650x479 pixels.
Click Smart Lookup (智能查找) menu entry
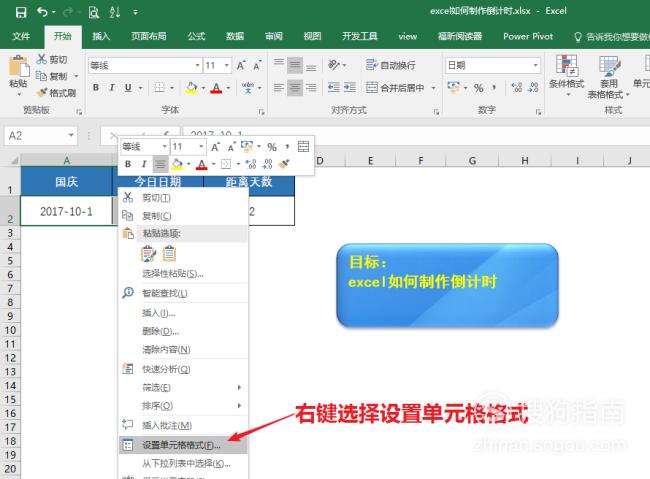point(183,293)
